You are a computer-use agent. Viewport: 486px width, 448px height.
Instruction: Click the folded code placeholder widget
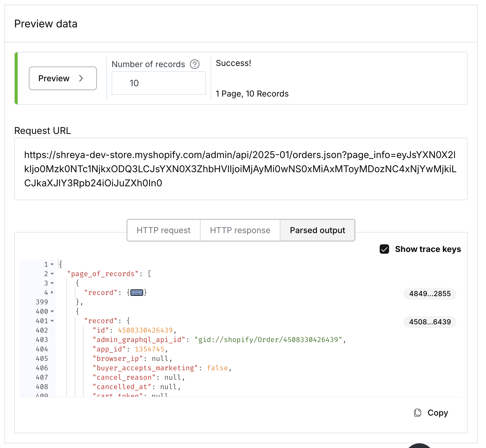pyautogui.click(x=137, y=293)
